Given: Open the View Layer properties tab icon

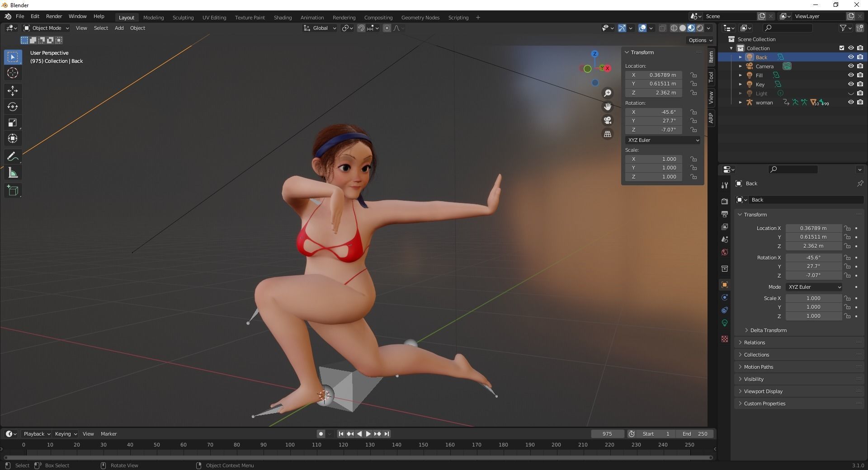Looking at the screenshot, I should coord(725,226).
